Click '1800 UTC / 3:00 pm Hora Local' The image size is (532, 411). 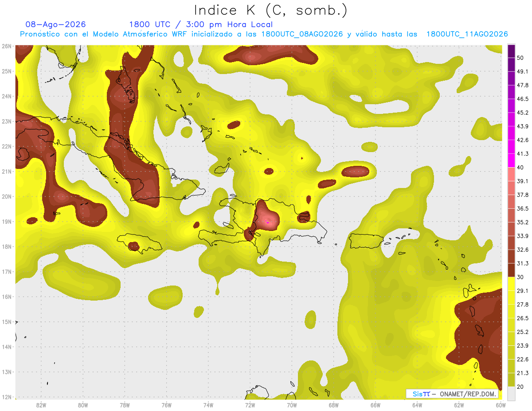pyautogui.click(x=201, y=24)
